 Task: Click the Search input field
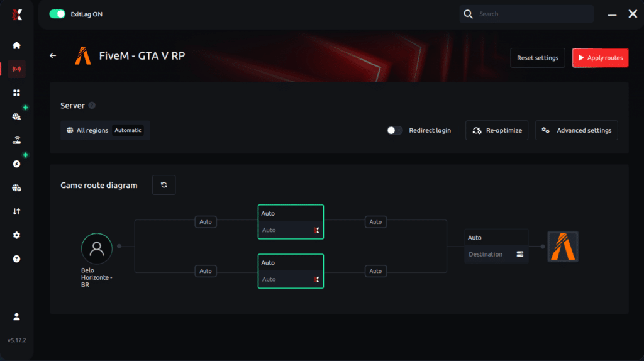click(x=532, y=14)
